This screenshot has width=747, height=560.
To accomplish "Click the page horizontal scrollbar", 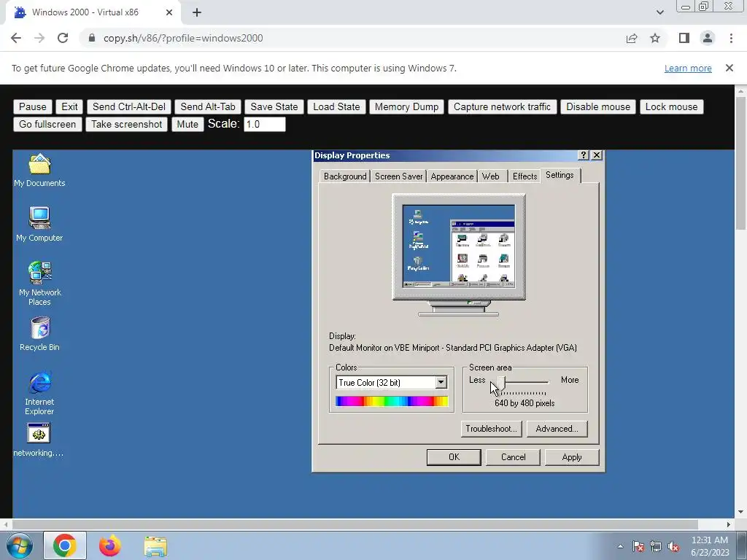I will tap(355, 524).
